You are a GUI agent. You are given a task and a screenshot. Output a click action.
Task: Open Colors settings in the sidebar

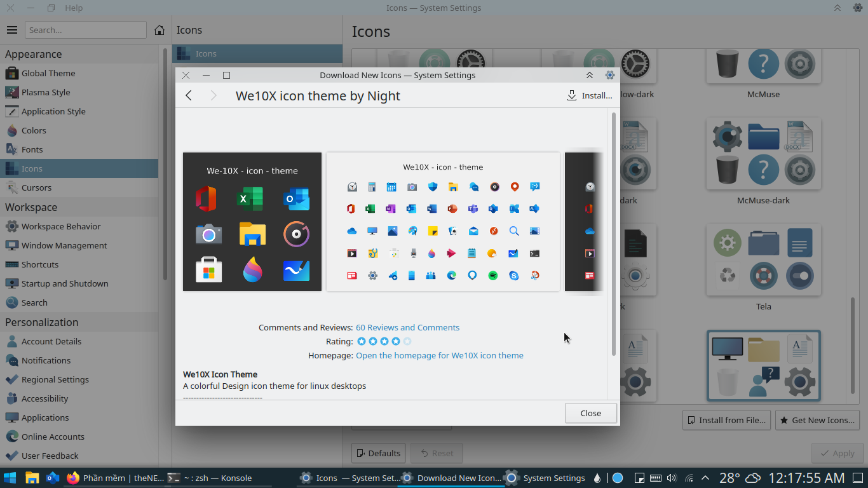79,130
